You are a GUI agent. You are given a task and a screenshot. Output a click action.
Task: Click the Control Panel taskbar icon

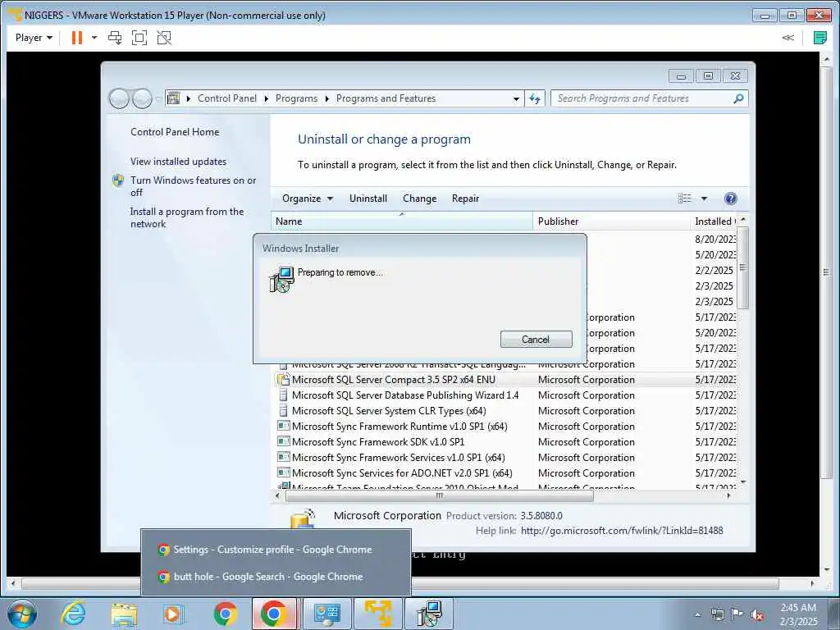pyautogui.click(x=326, y=614)
